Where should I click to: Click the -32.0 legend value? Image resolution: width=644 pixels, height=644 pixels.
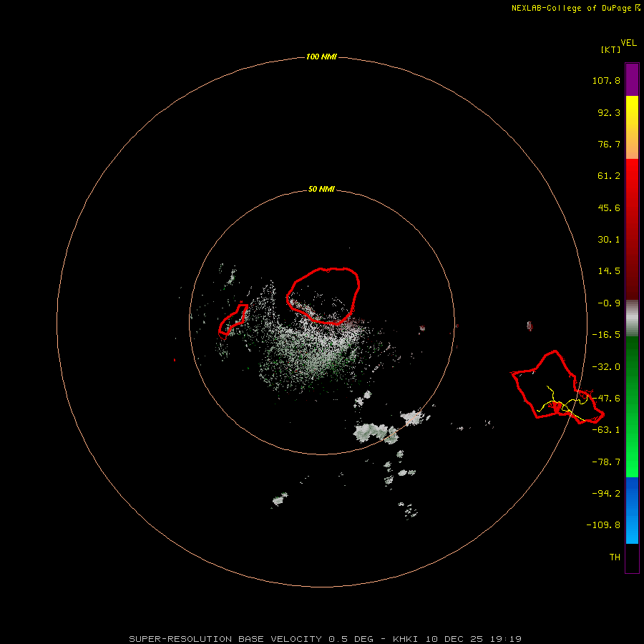pyautogui.click(x=606, y=367)
